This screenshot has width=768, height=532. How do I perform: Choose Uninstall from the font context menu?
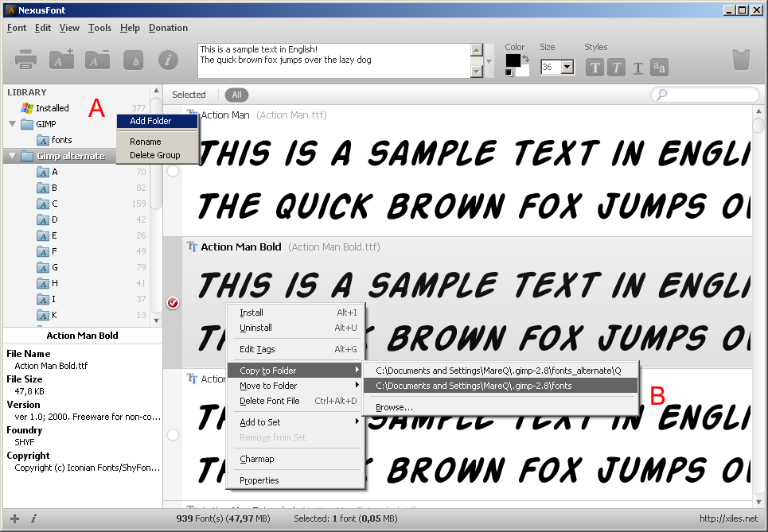(x=294, y=328)
